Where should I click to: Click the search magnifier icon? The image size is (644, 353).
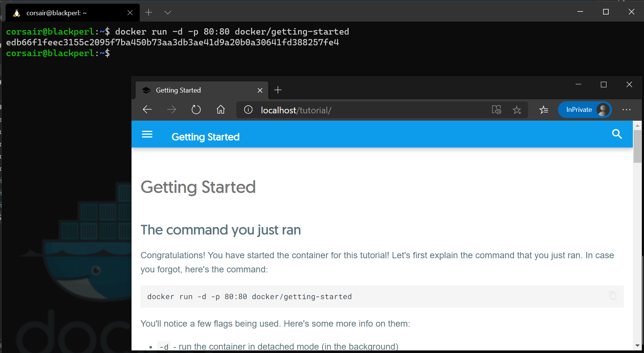617,134
